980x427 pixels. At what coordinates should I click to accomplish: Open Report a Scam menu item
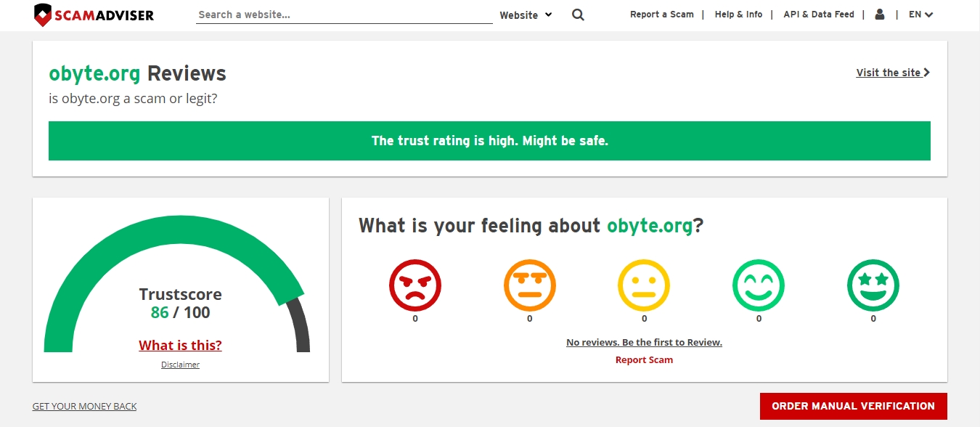661,15
